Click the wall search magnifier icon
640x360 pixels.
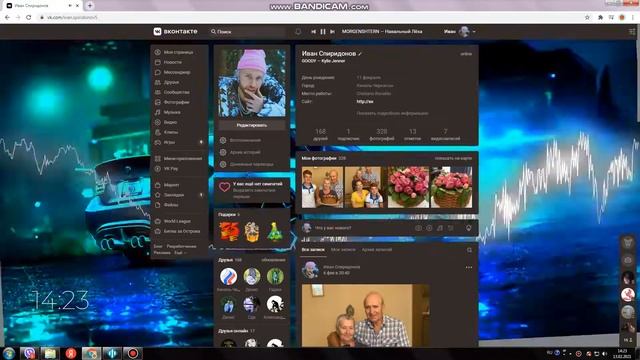click(469, 250)
